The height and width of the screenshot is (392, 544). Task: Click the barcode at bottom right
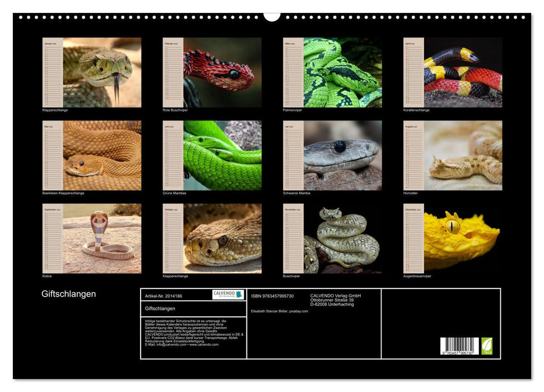pyautogui.click(x=459, y=346)
